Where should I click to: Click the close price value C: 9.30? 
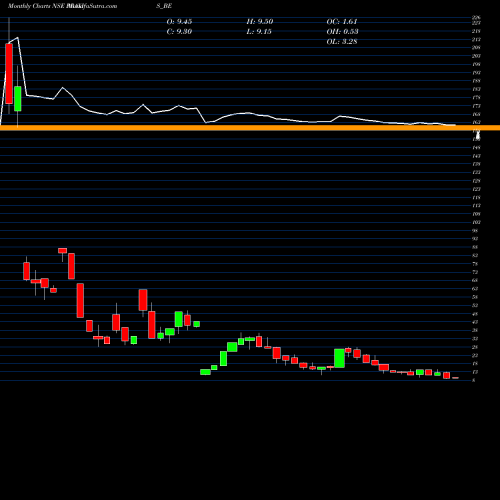tap(179, 32)
